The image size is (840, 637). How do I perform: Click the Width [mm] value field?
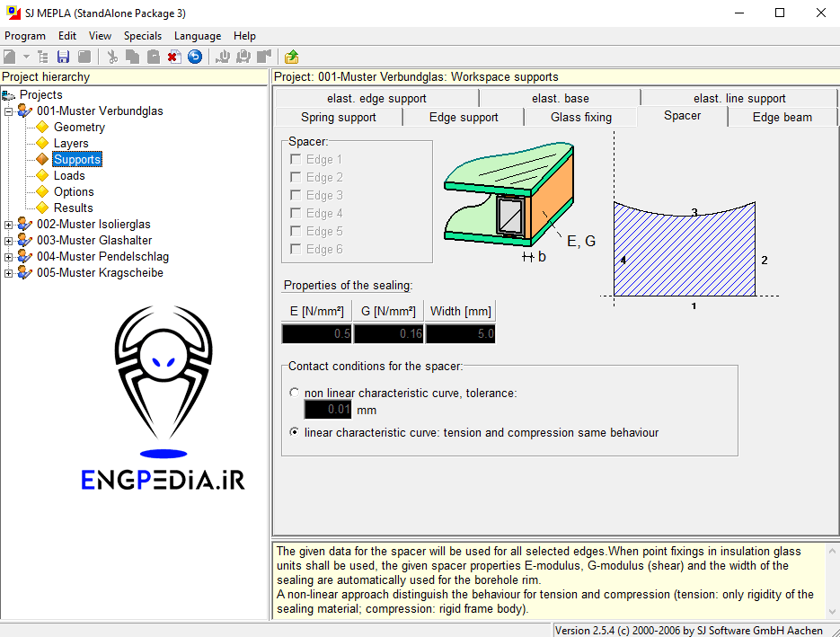coord(460,334)
